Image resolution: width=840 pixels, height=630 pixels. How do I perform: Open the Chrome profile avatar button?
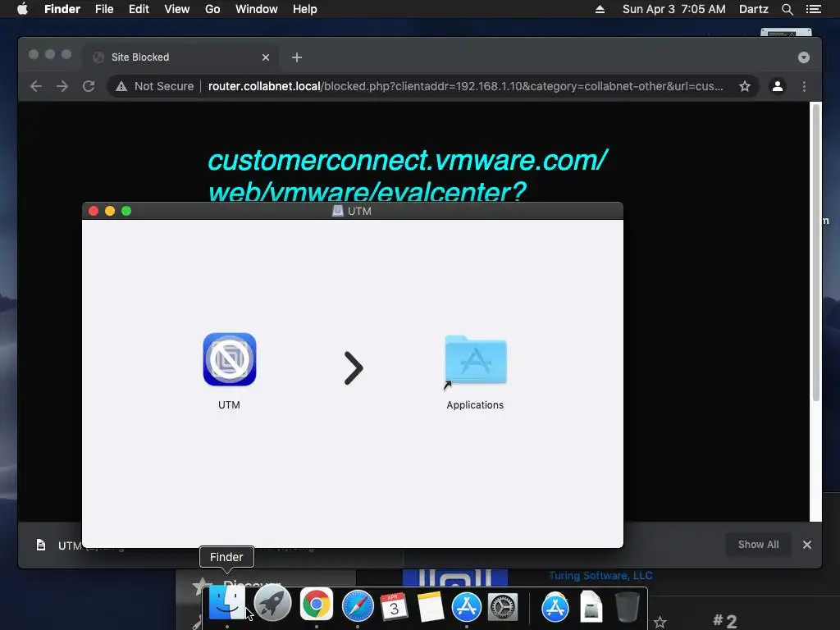(x=778, y=86)
